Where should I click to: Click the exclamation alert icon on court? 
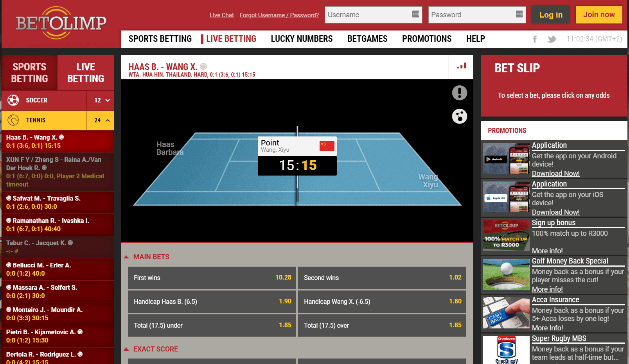pyautogui.click(x=460, y=93)
